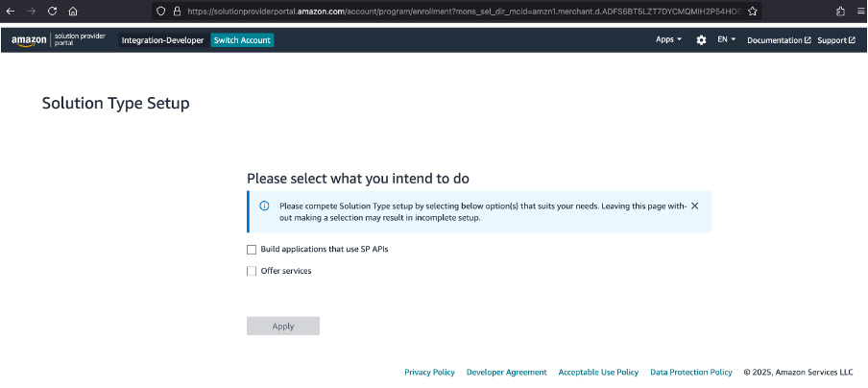
Task: Click the shield tracking protection icon
Action: [x=160, y=12]
